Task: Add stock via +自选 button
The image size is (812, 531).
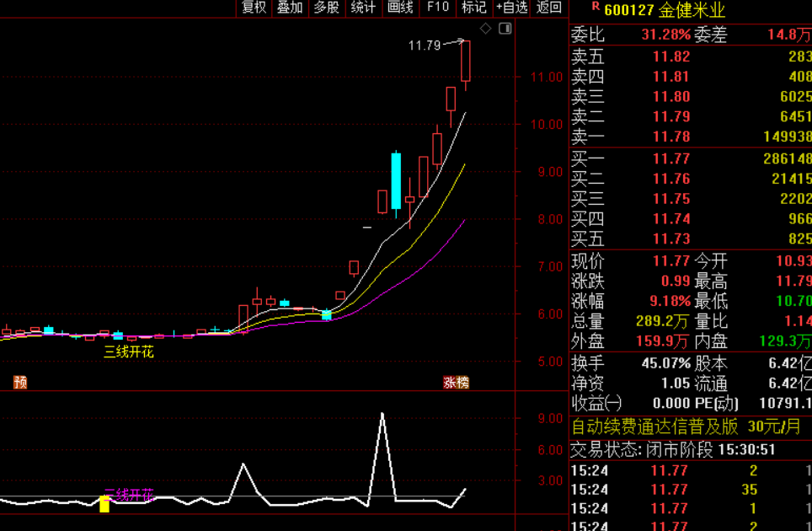Action: point(511,8)
